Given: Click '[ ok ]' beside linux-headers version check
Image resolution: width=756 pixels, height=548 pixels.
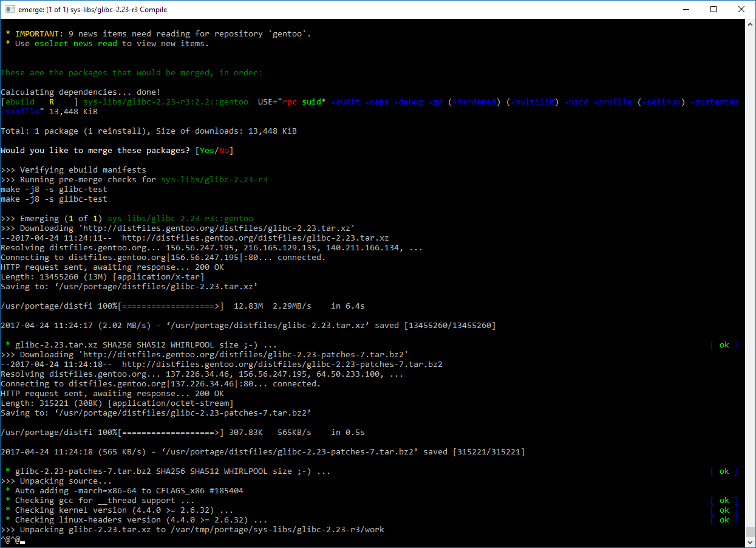Looking at the screenshot, I should pyautogui.click(x=724, y=520).
